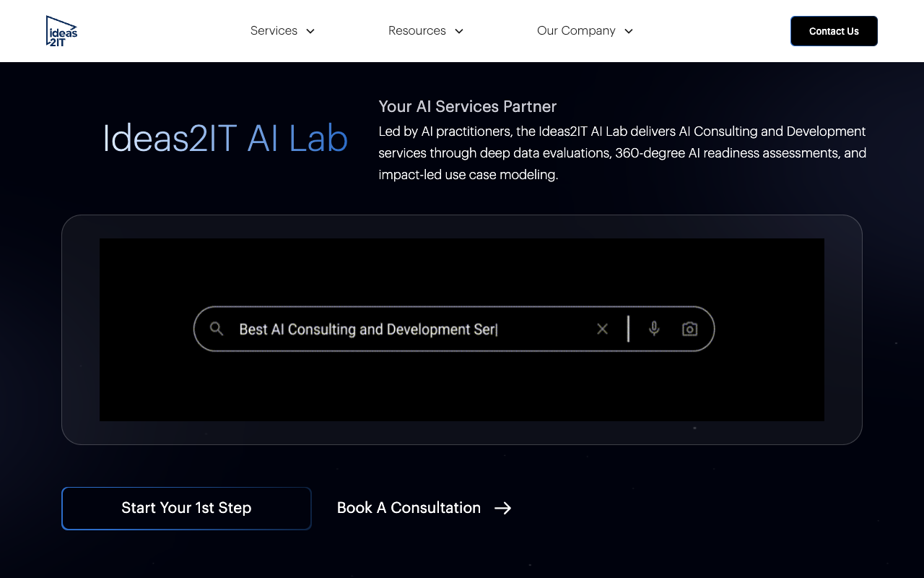This screenshot has width=924, height=578.
Task: Open the Our Company menu
Action: 576,31
